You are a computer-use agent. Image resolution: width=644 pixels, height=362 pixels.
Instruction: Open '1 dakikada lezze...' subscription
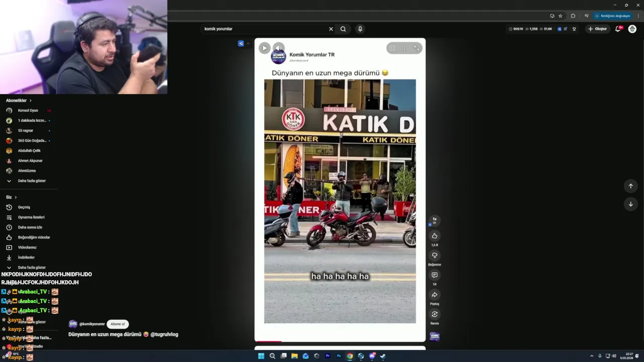(28, 121)
